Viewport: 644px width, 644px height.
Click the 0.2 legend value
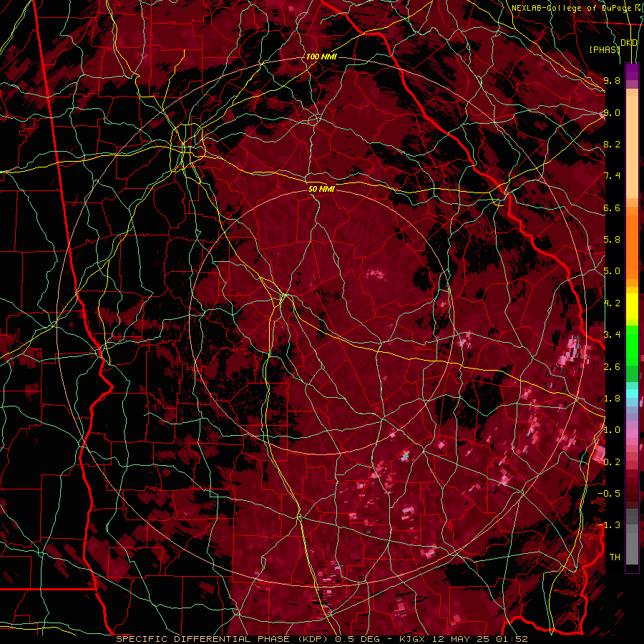tap(612, 462)
